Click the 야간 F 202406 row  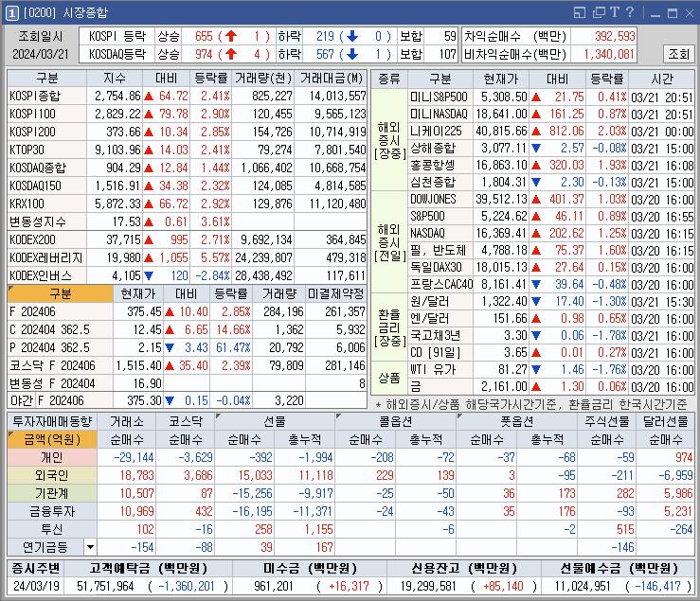(187, 400)
